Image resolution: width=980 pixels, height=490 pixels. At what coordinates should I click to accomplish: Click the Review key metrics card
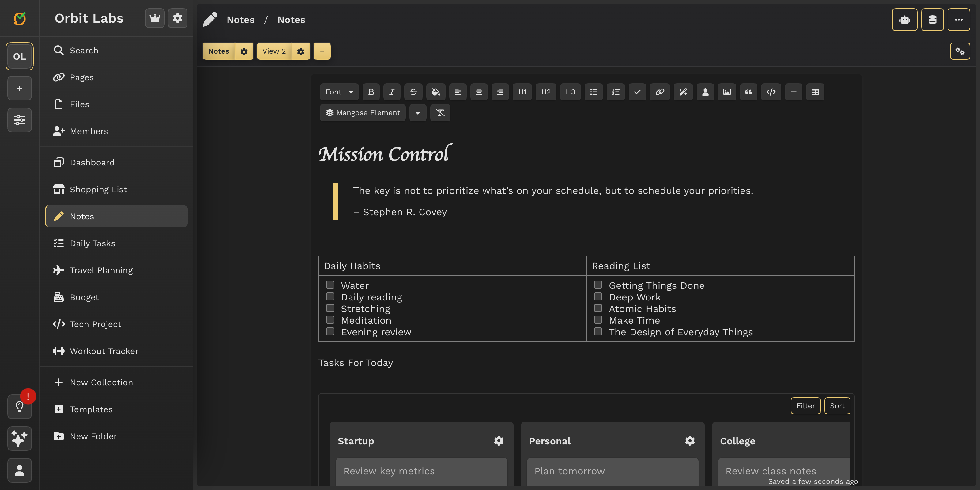click(x=421, y=471)
